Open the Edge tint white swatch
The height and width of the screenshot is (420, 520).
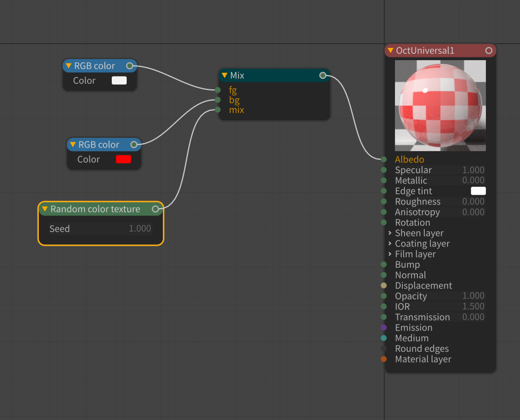[x=478, y=191]
